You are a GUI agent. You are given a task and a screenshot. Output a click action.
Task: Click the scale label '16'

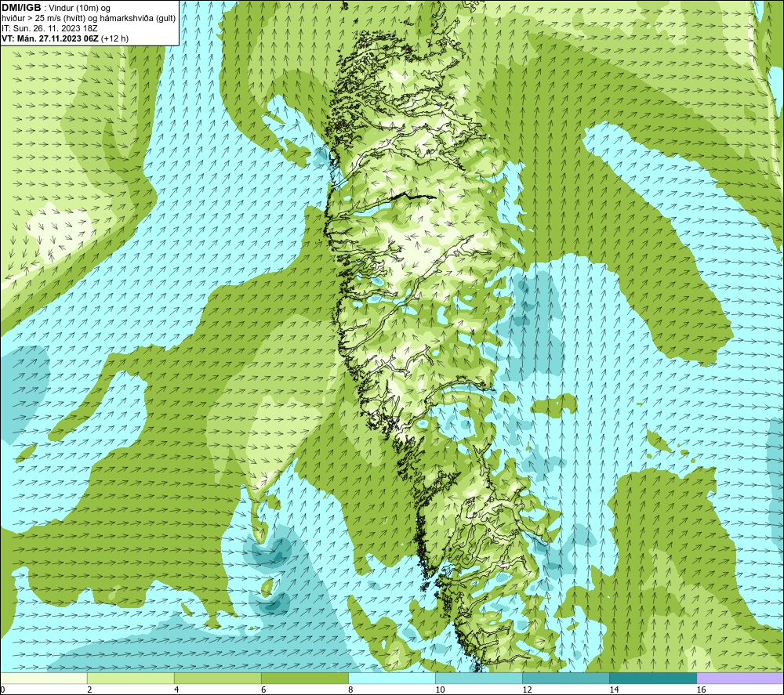point(701,690)
